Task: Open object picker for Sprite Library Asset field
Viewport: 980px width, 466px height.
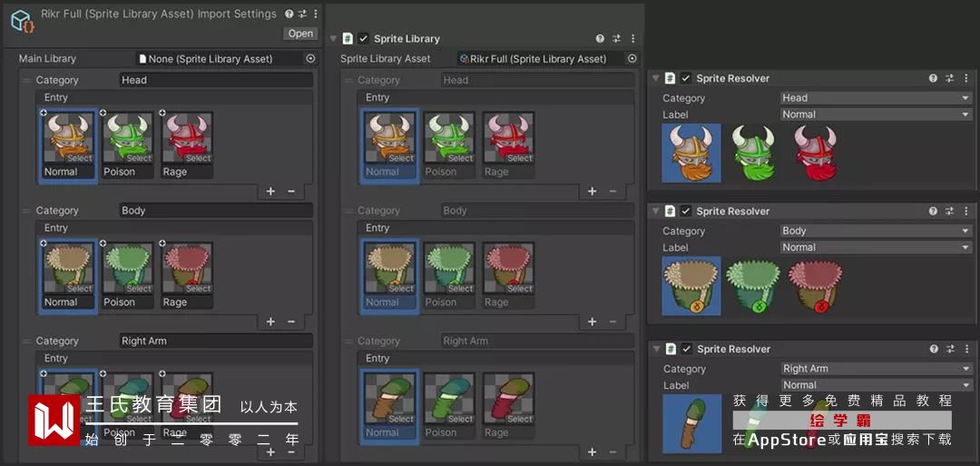Action: click(632, 59)
